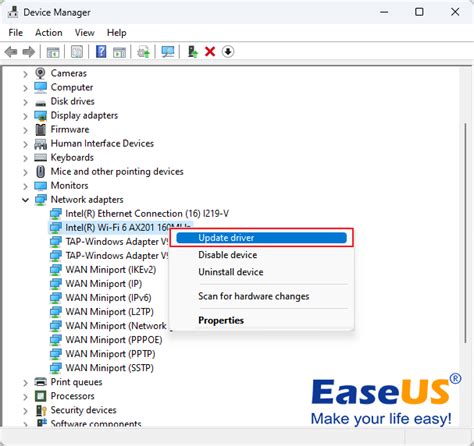Click the Cameras webcam icon
Screen dimensions: 474x446
pyautogui.click(x=40, y=73)
